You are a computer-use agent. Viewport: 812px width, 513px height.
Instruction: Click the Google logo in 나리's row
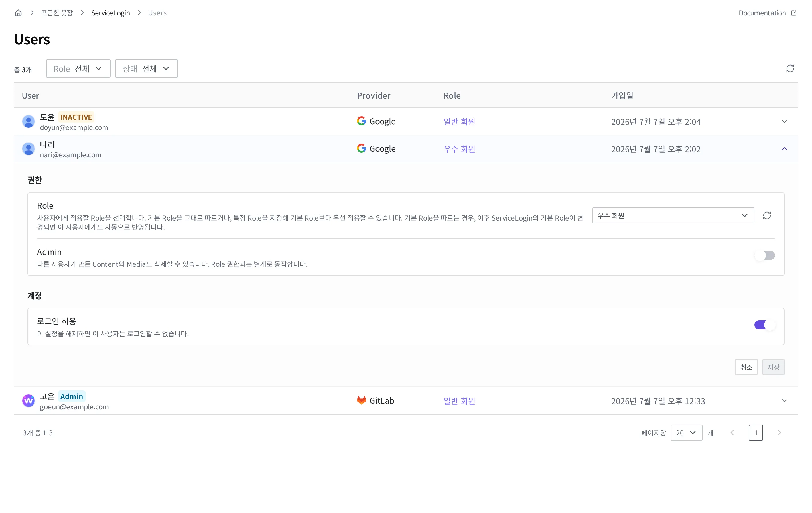pos(361,148)
